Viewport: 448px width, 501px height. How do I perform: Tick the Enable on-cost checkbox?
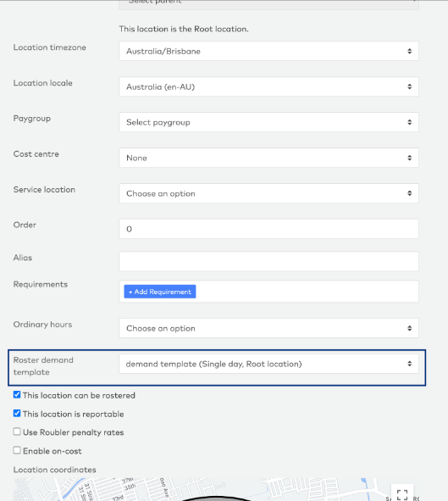coord(17,450)
